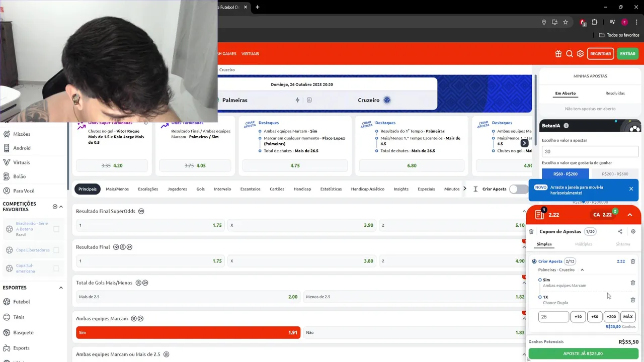Switch to the Escalações tab
644x362 pixels.
click(x=148, y=189)
